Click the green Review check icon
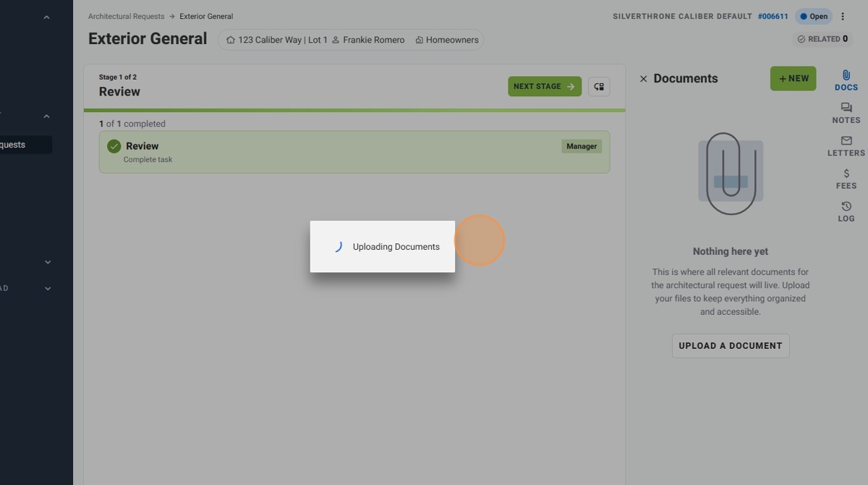Viewport: 868px width, 485px height. pos(114,146)
